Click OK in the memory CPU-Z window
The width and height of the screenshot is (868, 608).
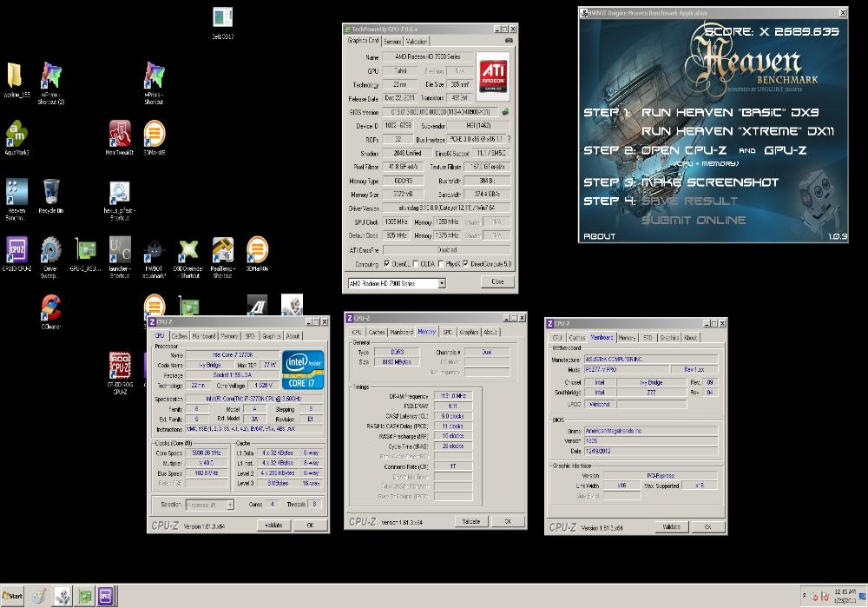[508, 522]
